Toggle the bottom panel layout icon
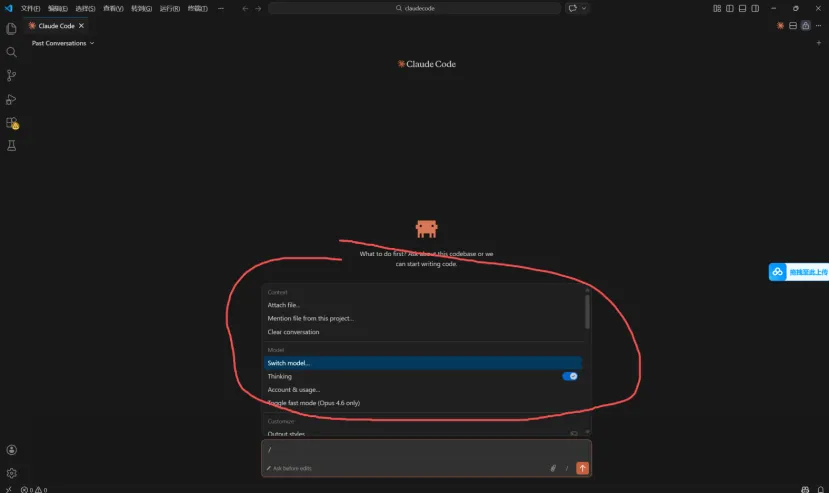The width and height of the screenshot is (830, 493). [x=742, y=8]
